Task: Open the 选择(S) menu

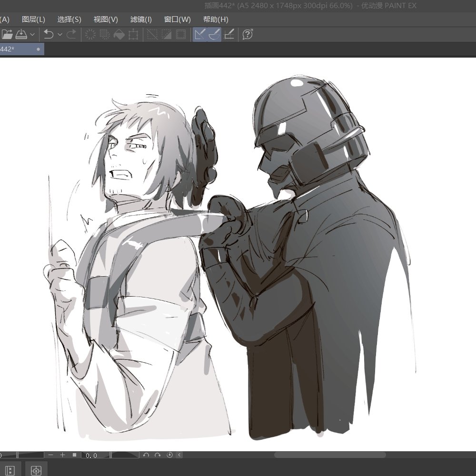Action: 69,20
